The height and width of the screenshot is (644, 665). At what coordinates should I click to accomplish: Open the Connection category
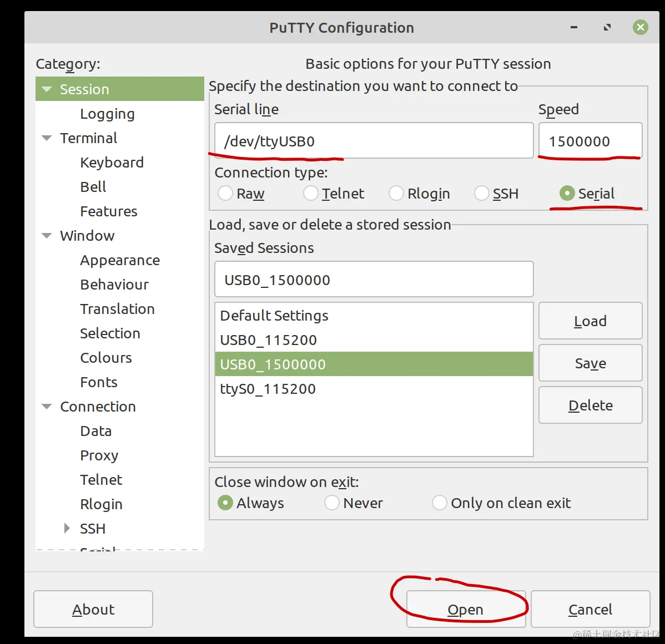coord(98,407)
